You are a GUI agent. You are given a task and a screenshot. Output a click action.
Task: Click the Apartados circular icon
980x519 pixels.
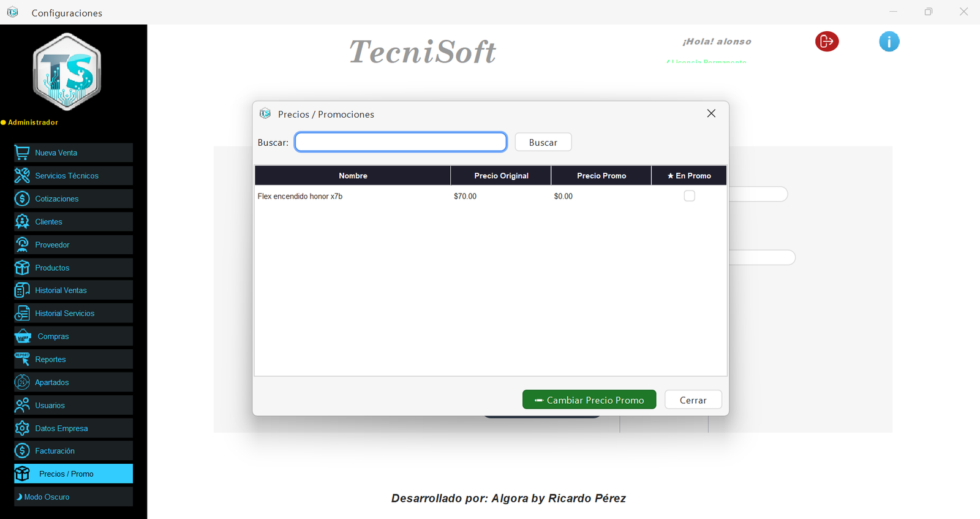click(x=22, y=382)
